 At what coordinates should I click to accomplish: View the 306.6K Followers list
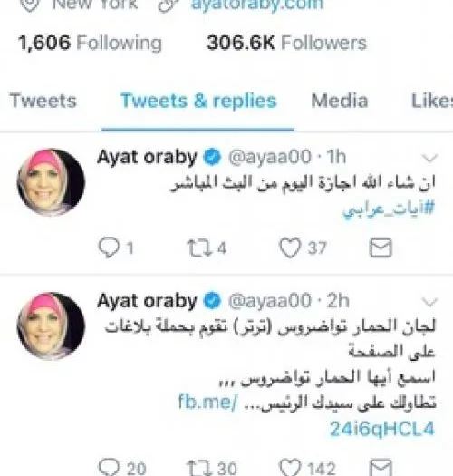[286, 43]
